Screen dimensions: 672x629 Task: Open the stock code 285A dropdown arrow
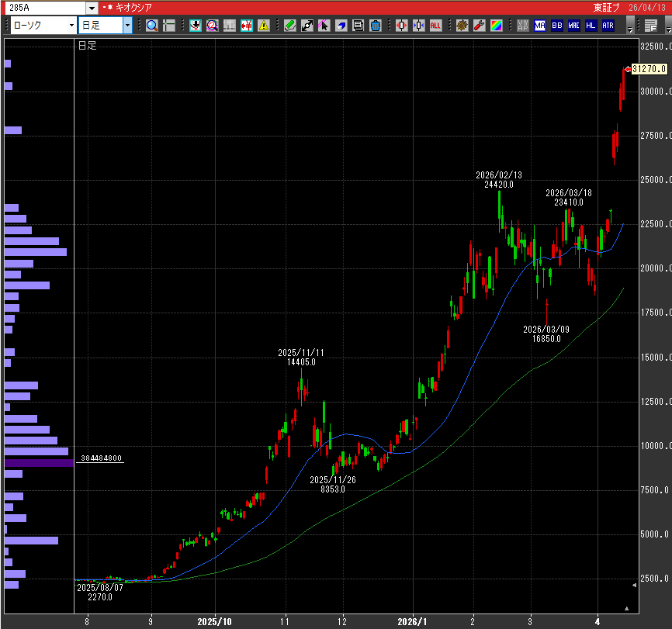click(x=92, y=8)
